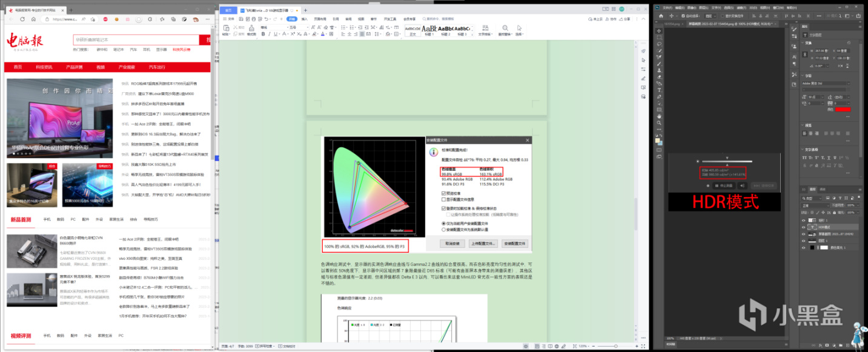Click the 视频 link in website navigation
The image size is (868, 352).
click(101, 67)
